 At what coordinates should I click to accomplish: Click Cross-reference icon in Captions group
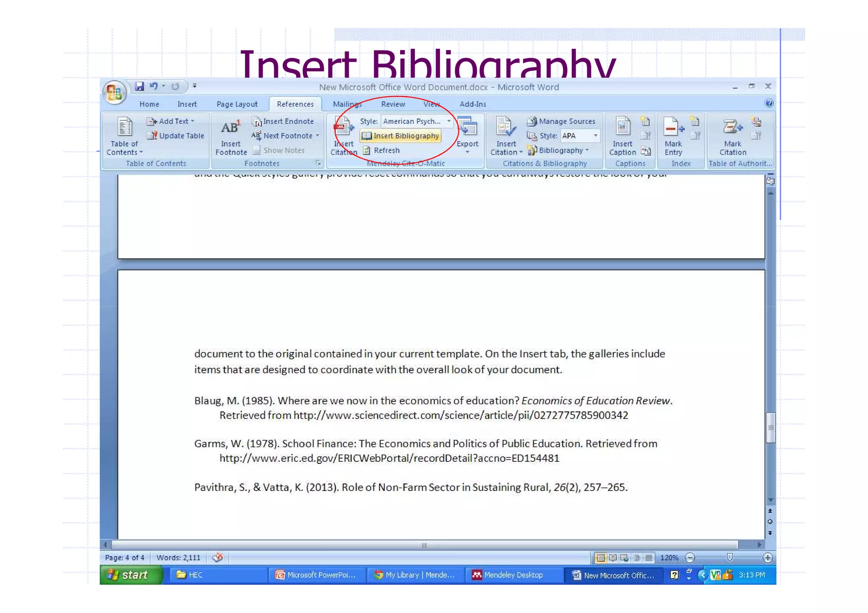(x=645, y=150)
